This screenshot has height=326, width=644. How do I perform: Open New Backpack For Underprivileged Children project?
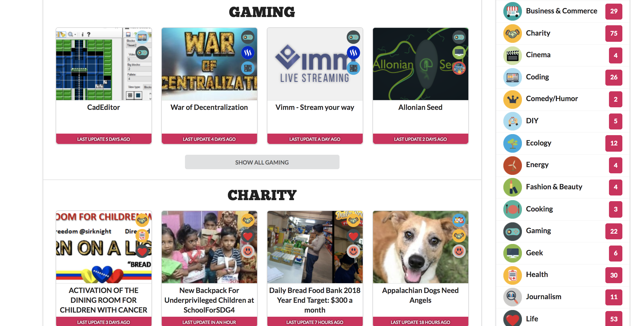[x=209, y=300]
